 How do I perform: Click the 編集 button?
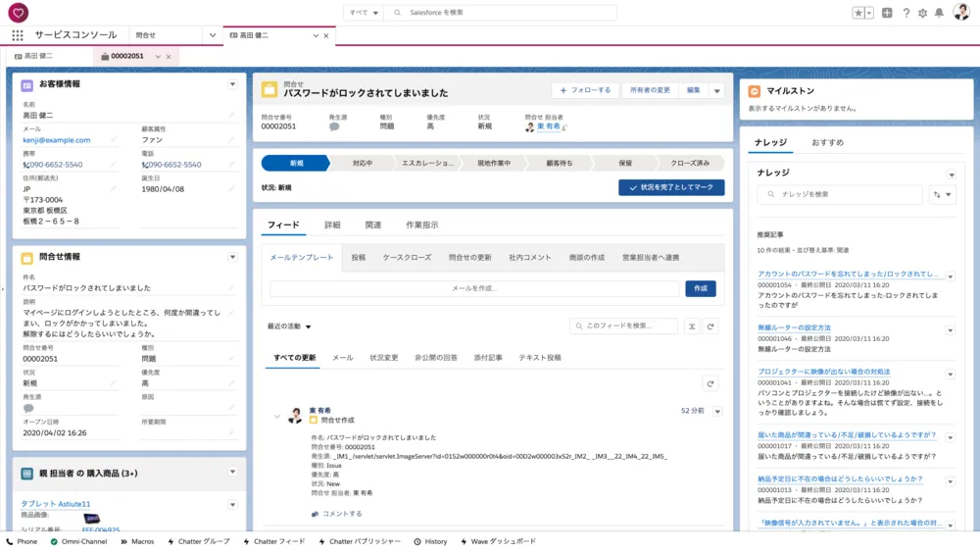coord(694,90)
